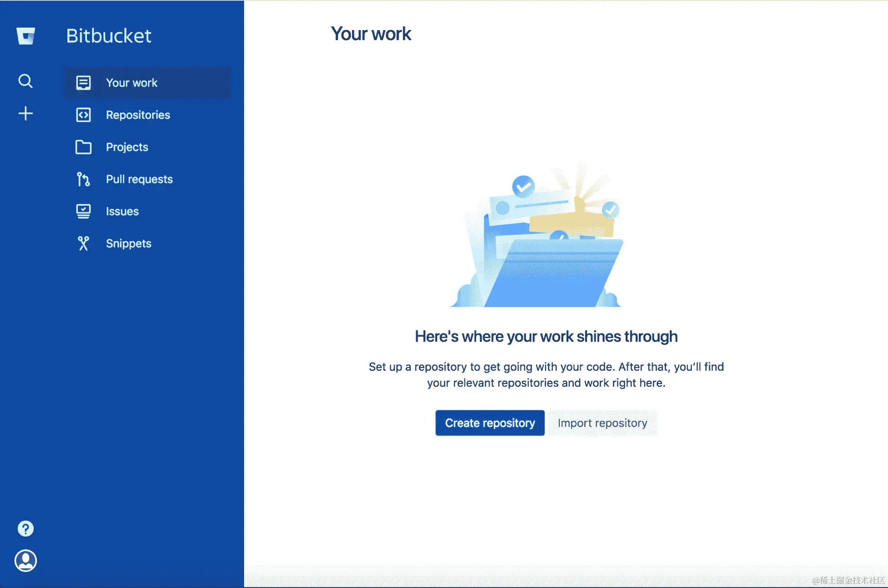Viewport: 888px width, 588px height.
Task: Click the Repositories code icon
Action: click(x=83, y=115)
